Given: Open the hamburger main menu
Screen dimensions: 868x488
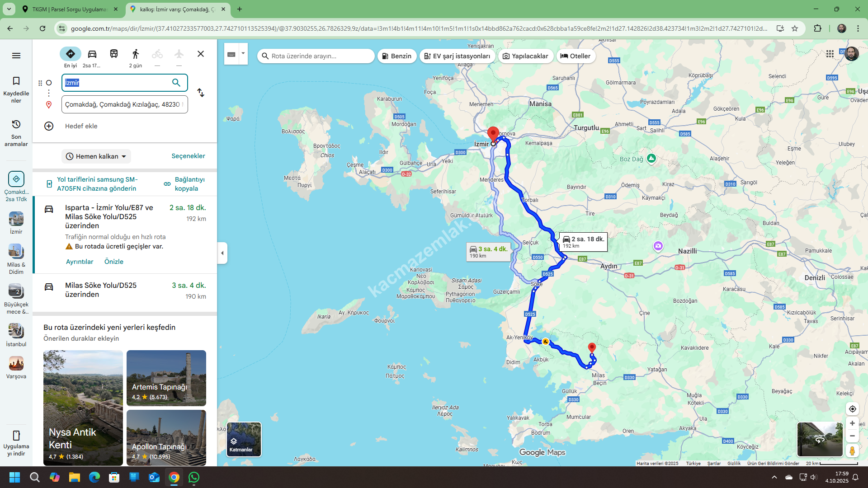Looking at the screenshot, I should [16, 56].
